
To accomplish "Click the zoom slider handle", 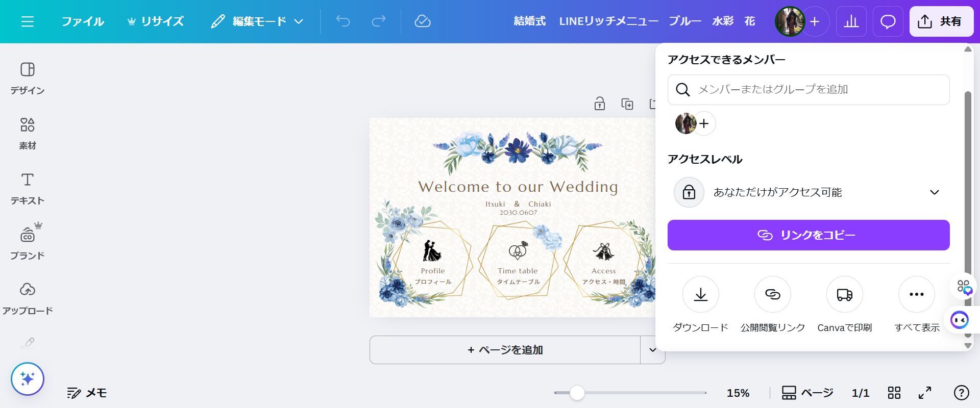I will tap(577, 393).
